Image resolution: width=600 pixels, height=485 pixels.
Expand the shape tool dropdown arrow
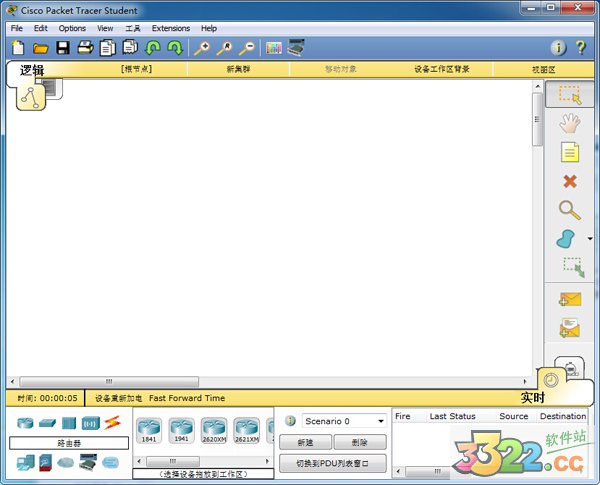click(x=590, y=238)
